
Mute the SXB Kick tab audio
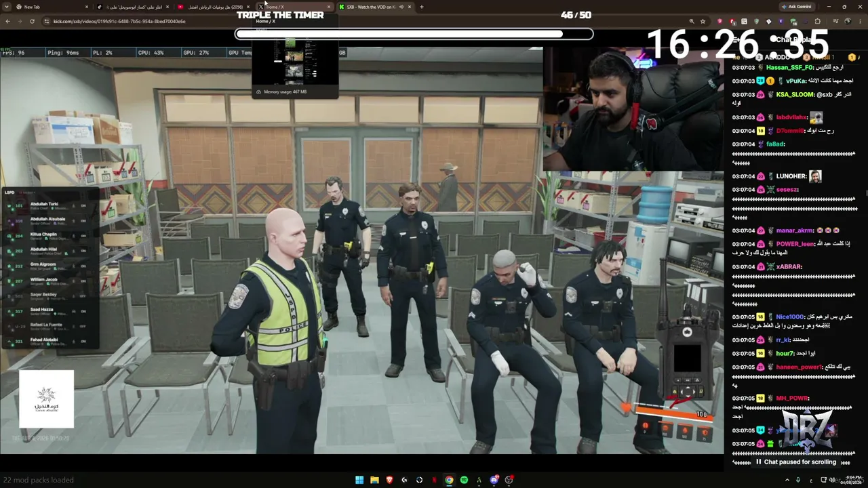pyautogui.click(x=401, y=7)
